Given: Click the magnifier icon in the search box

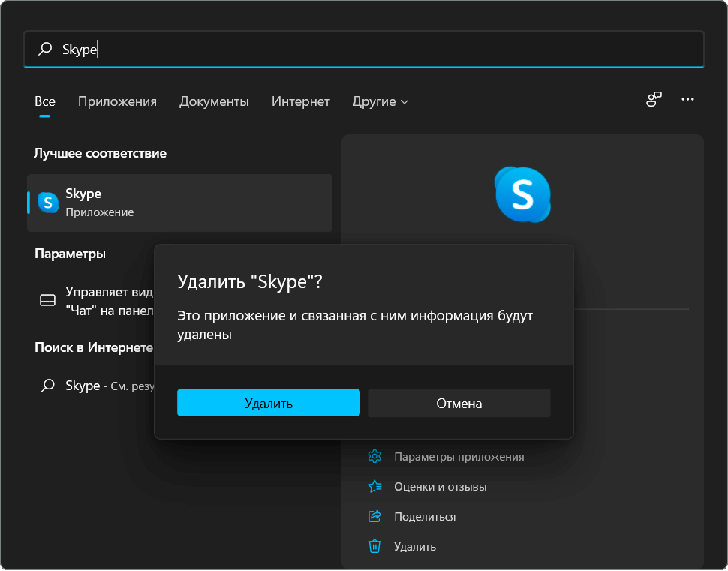Looking at the screenshot, I should 46,49.
